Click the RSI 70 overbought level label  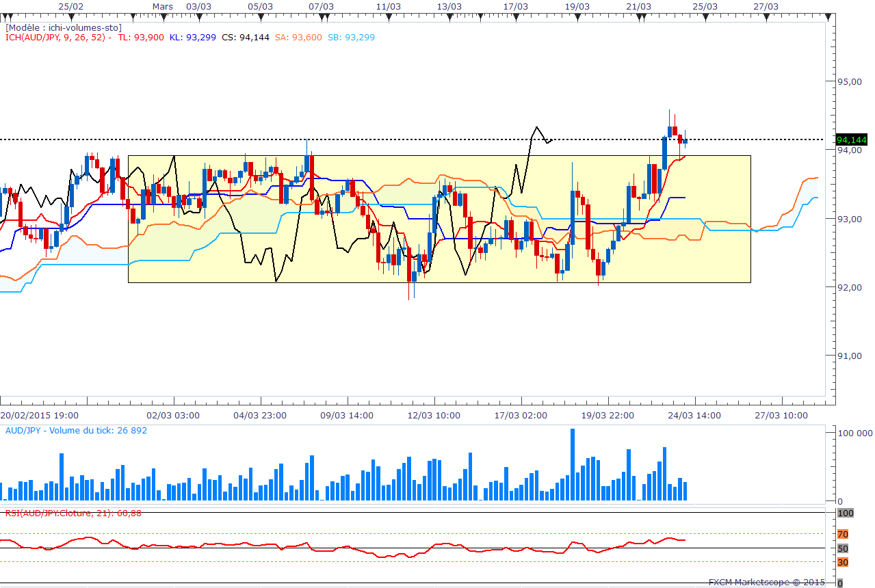pos(843,534)
